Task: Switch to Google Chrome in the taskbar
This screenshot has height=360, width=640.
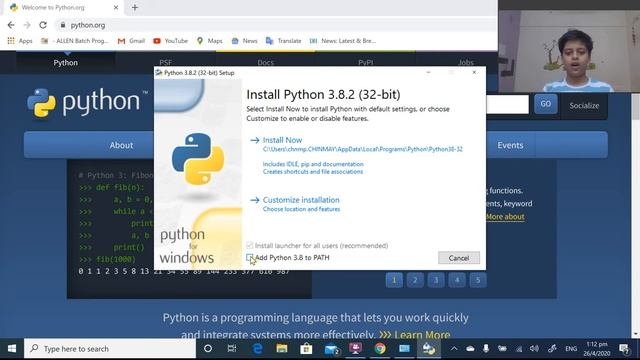Action: point(380,349)
